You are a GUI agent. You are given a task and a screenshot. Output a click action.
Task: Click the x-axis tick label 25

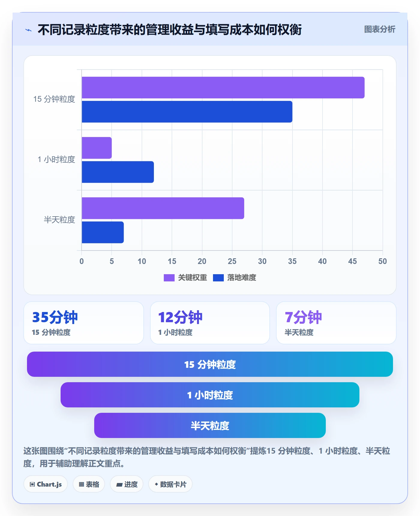pyautogui.click(x=232, y=261)
